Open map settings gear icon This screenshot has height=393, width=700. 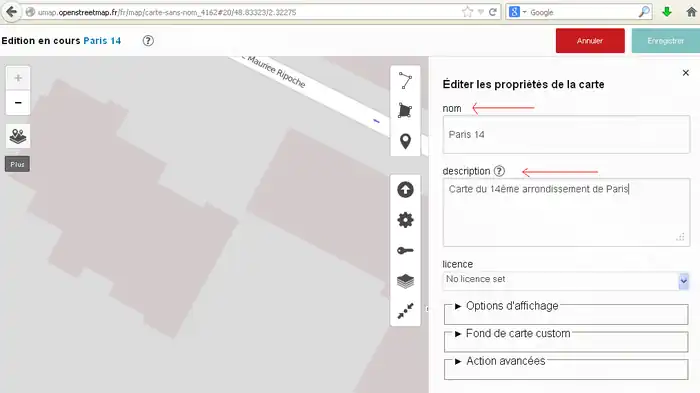[x=405, y=220]
